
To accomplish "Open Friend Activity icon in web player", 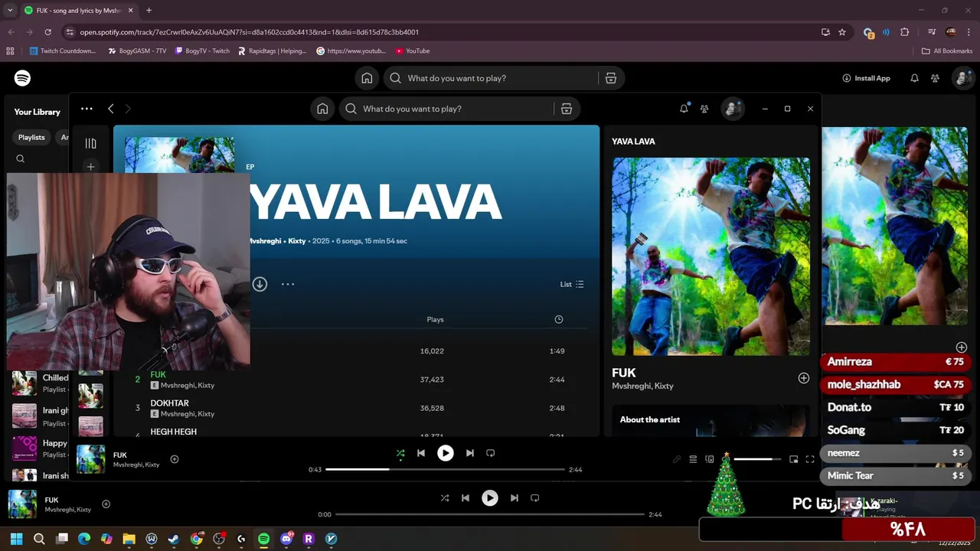I will [x=935, y=78].
